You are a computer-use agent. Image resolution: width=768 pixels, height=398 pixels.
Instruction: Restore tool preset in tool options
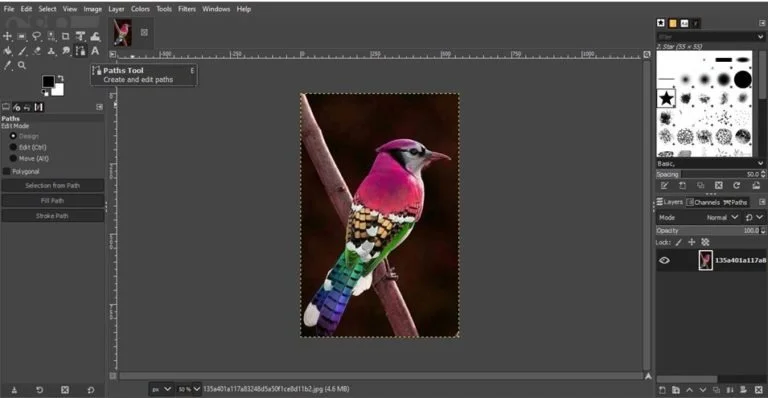40,390
